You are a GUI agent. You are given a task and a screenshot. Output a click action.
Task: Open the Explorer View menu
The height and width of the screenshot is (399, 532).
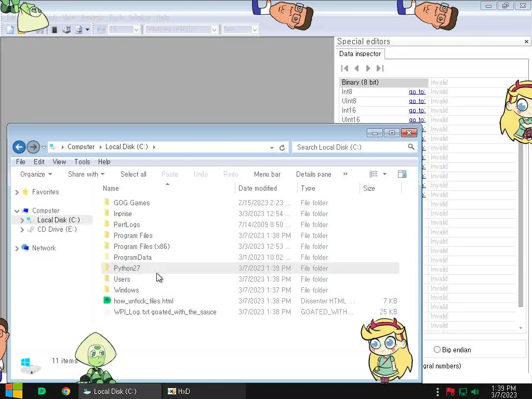[x=59, y=162]
